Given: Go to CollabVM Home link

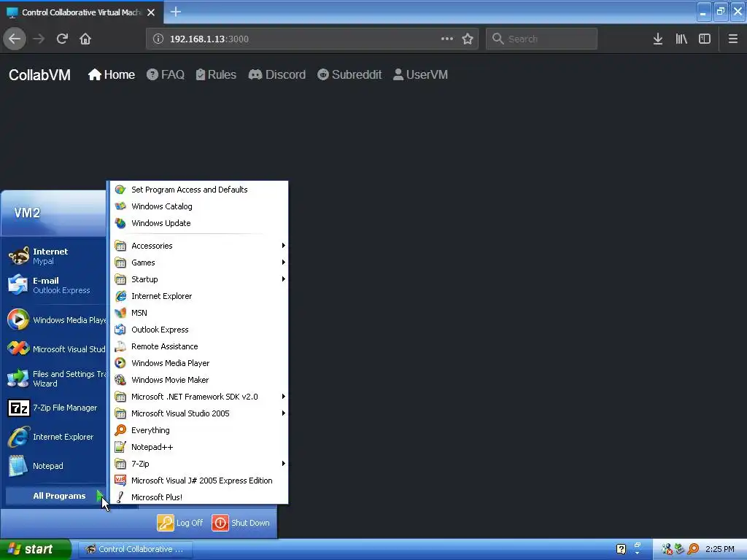Looking at the screenshot, I should 112,75.
